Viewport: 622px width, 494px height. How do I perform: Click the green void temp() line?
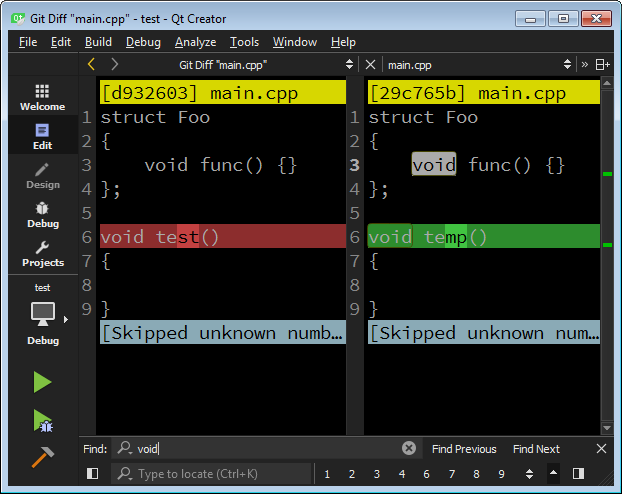pos(484,236)
